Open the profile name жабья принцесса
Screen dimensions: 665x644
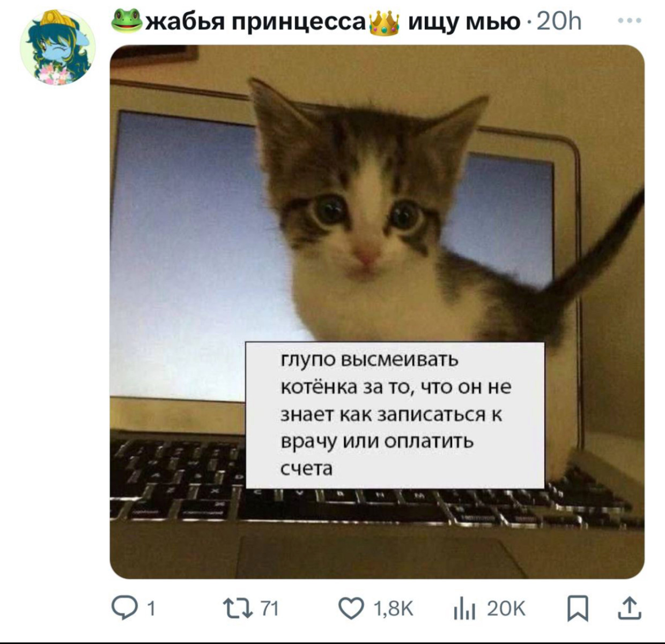256,22
